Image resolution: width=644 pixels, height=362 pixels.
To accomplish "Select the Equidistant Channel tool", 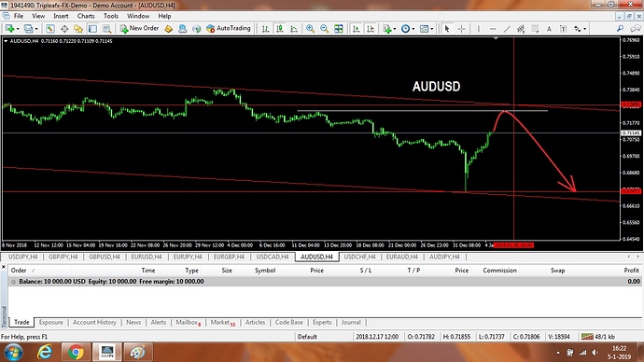I will point(521,28).
